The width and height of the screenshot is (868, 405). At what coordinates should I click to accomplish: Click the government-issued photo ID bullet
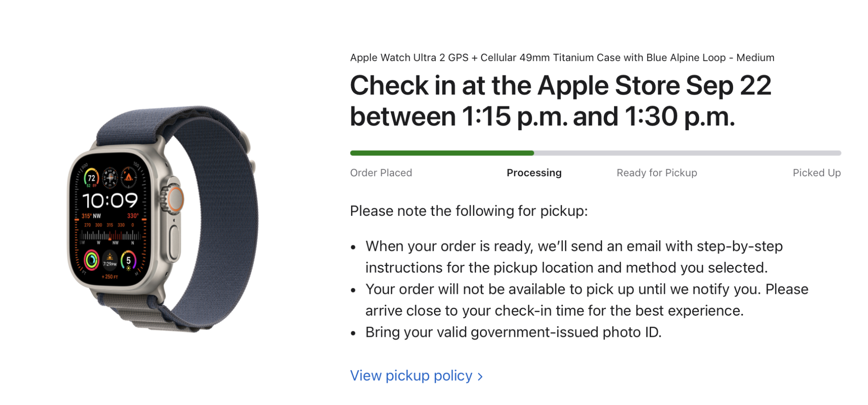(x=513, y=332)
